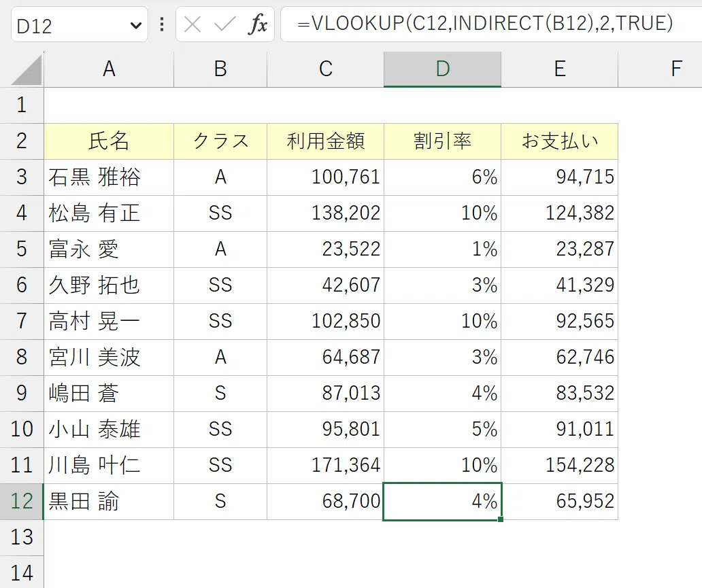Image resolution: width=702 pixels, height=588 pixels.
Task: Select the クラス header cell
Action: click(x=220, y=141)
